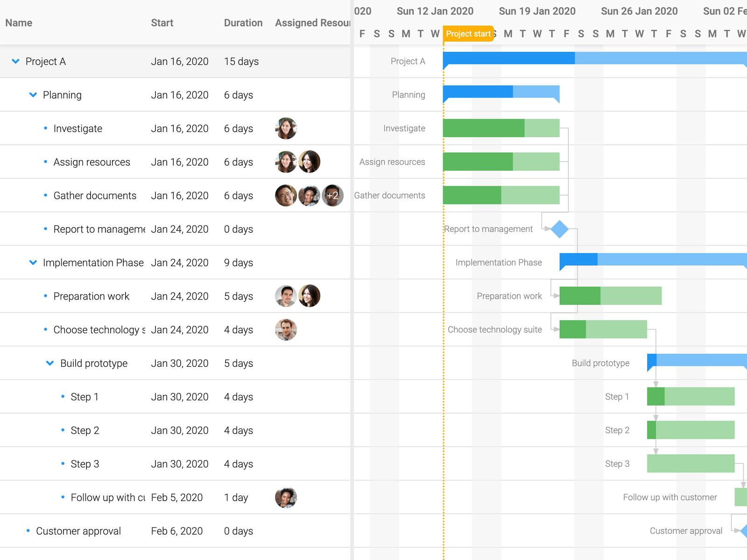
Task: Click the avatar assigned to Investigate
Action: (x=286, y=128)
